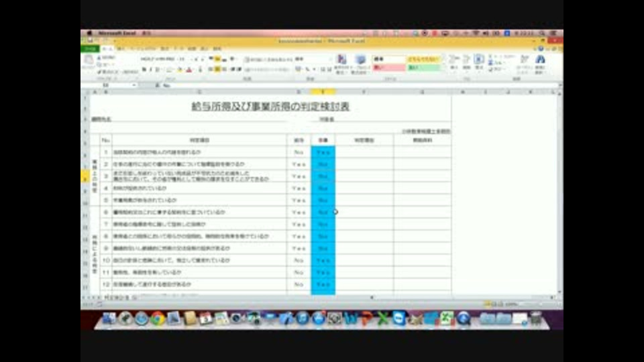Toggle Bold formatting in the ribbon
The width and height of the screenshot is (644, 362).
(144, 69)
